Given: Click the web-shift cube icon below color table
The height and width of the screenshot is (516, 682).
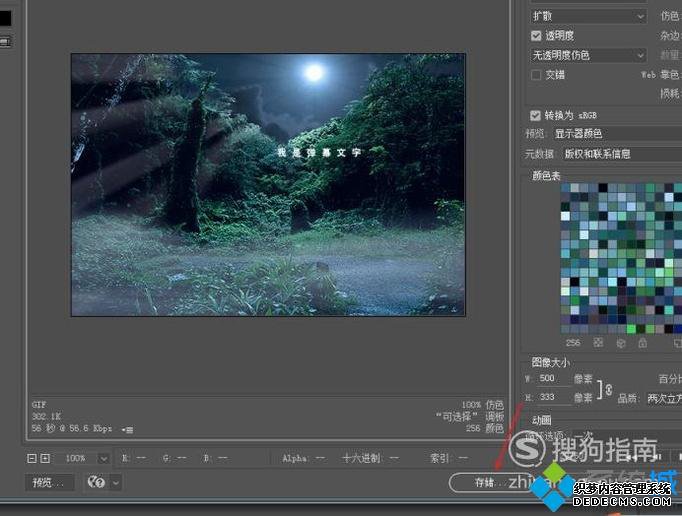Looking at the screenshot, I should click(x=621, y=343).
